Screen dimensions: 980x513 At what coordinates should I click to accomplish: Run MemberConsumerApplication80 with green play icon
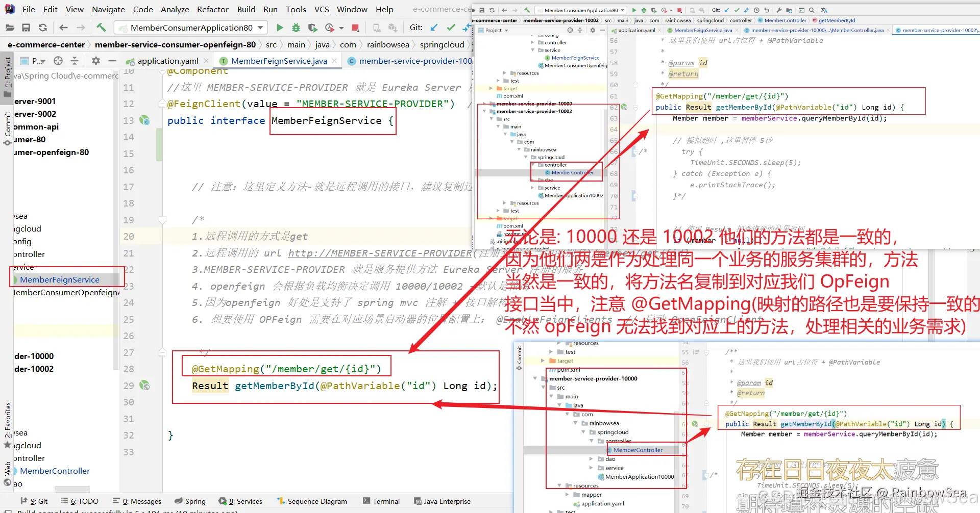[280, 28]
